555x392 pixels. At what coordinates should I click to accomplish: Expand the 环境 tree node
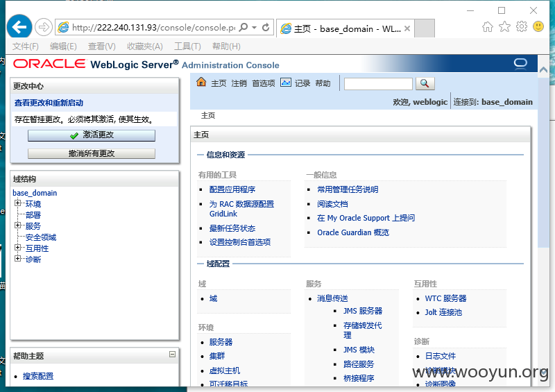tap(17, 203)
